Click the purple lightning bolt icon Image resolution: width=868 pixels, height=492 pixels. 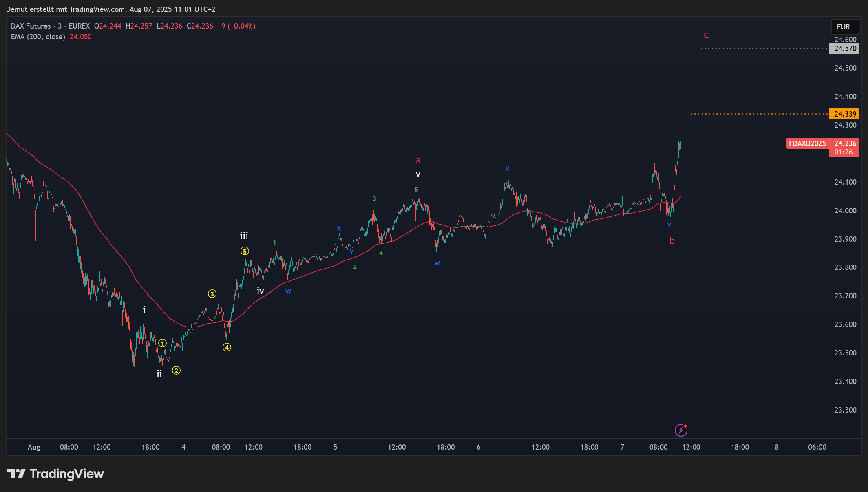pos(681,430)
